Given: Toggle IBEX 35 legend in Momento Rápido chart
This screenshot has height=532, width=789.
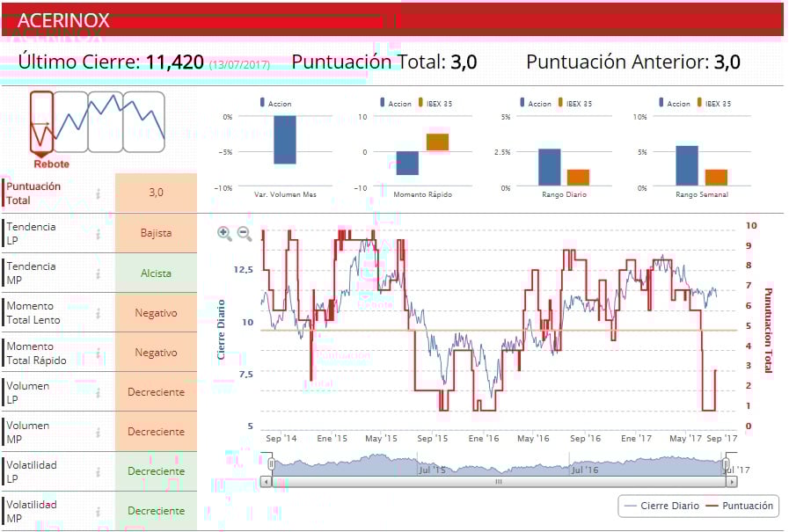Looking at the screenshot, I should (x=435, y=103).
